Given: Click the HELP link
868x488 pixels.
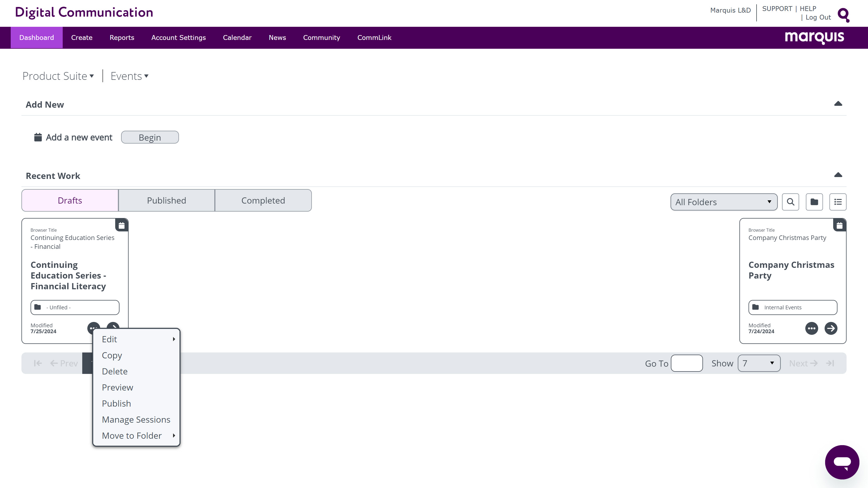Looking at the screenshot, I should (808, 9).
